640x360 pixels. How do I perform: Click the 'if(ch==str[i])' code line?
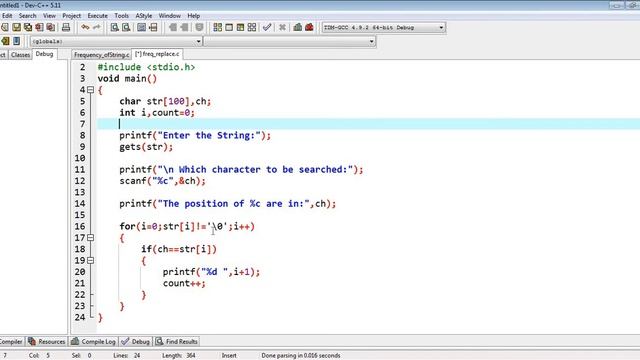(x=179, y=249)
